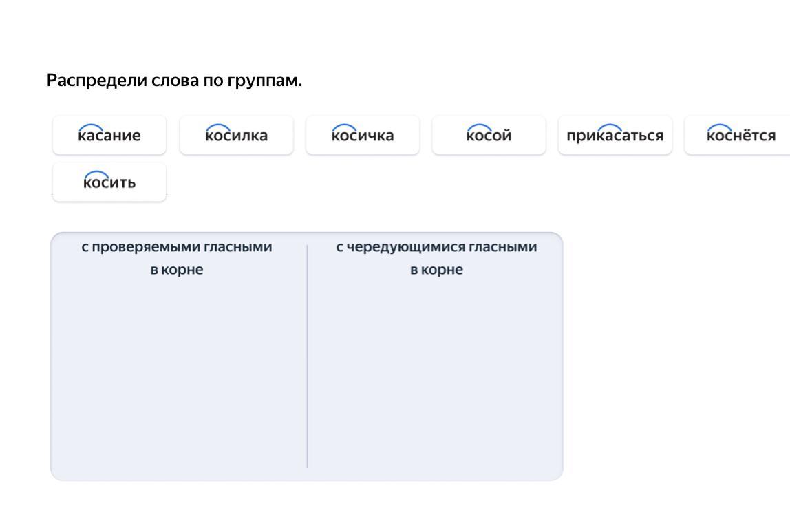The width and height of the screenshot is (790, 532).
Task: Pick the косилка word card
Action: (x=236, y=135)
